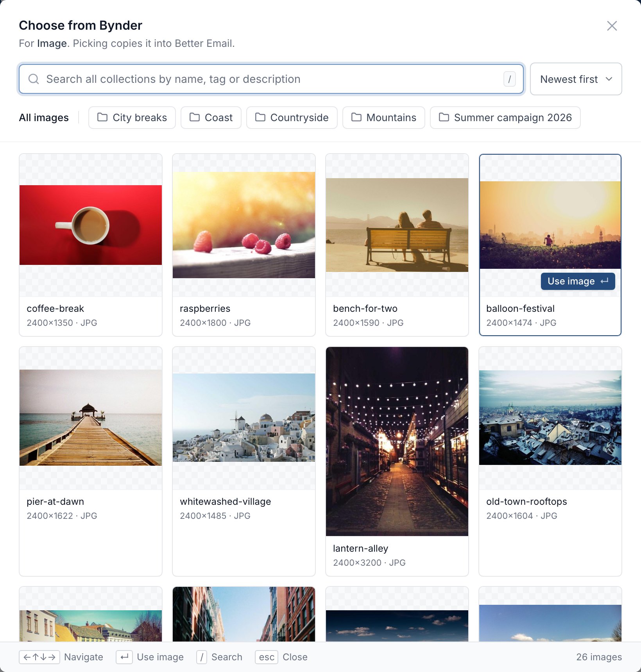Click the 26 images count
Image resolution: width=641 pixels, height=672 pixels.
point(599,657)
